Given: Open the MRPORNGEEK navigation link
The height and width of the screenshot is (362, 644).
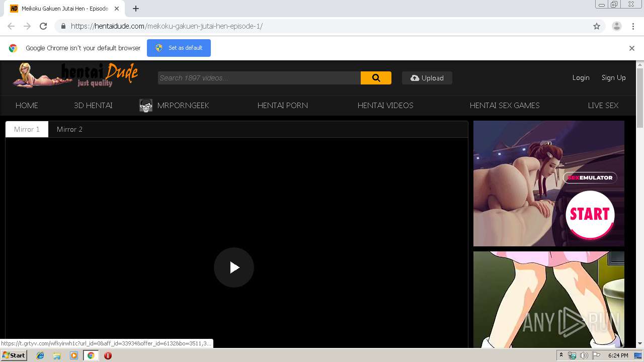Looking at the screenshot, I should click(183, 106).
